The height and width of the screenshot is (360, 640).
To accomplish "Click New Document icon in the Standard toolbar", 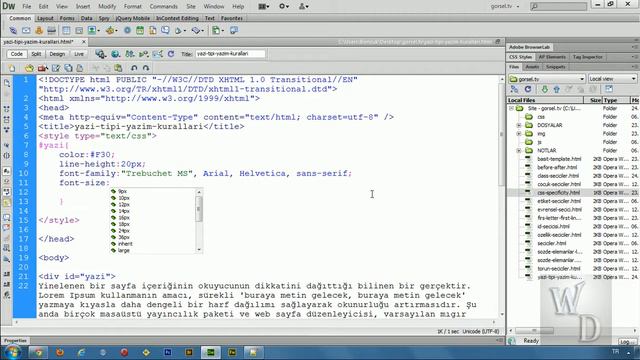I will point(12,68).
